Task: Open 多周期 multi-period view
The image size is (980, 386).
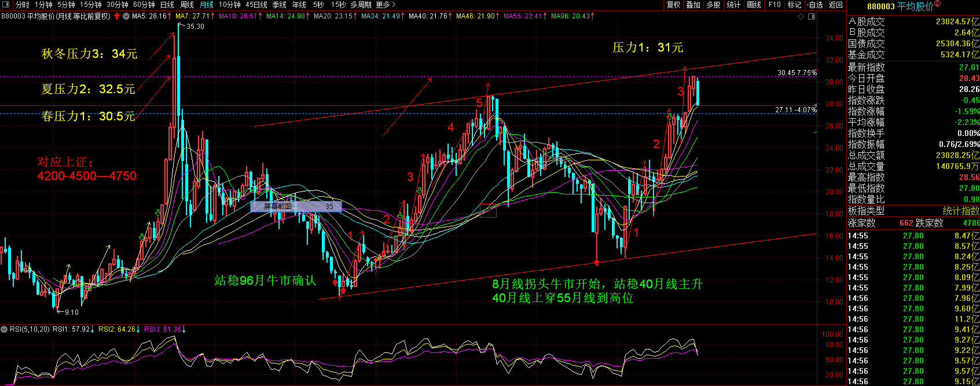Action: [x=361, y=5]
